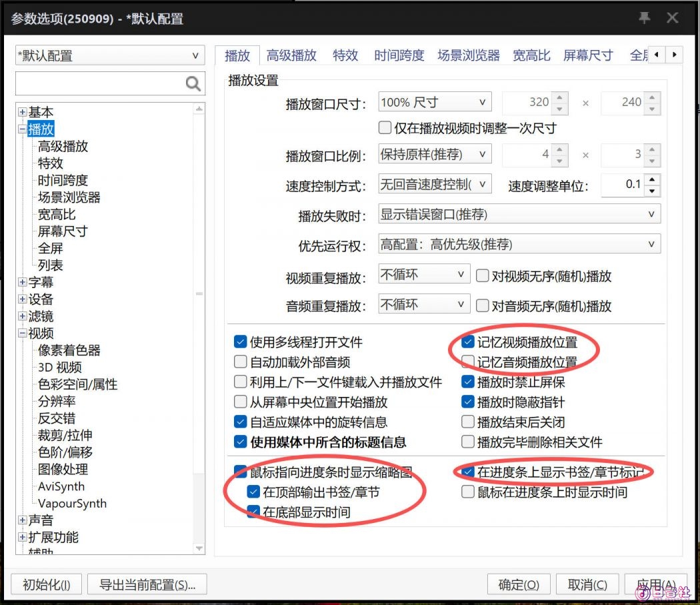
Task: Enable 鼠标在进度条上时显示时间
Action: (467, 492)
